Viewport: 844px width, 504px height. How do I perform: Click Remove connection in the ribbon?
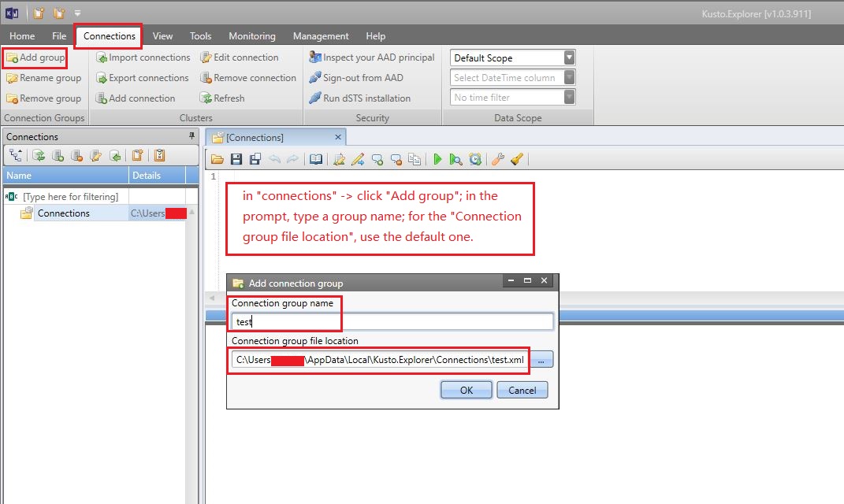(247, 78)
